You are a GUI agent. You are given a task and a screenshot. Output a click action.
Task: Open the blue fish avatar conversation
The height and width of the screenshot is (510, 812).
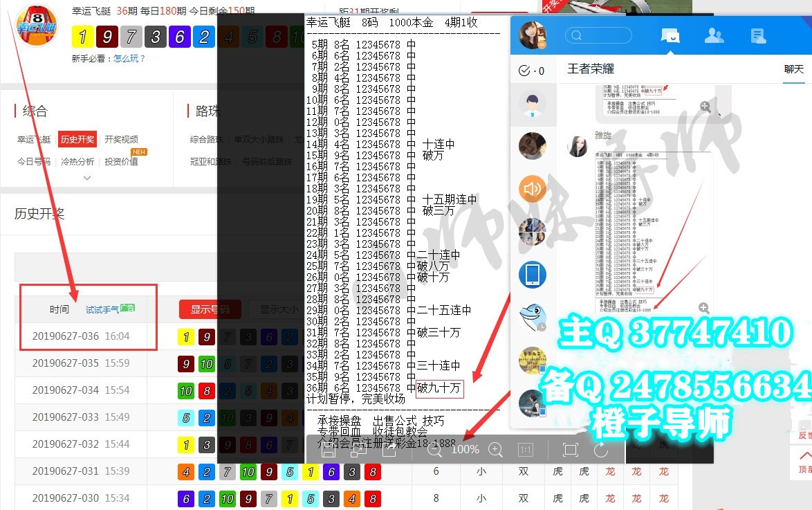point(533,317)
